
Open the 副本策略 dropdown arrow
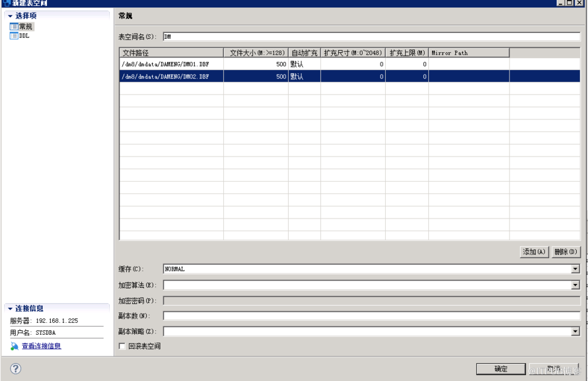[575, 331]
